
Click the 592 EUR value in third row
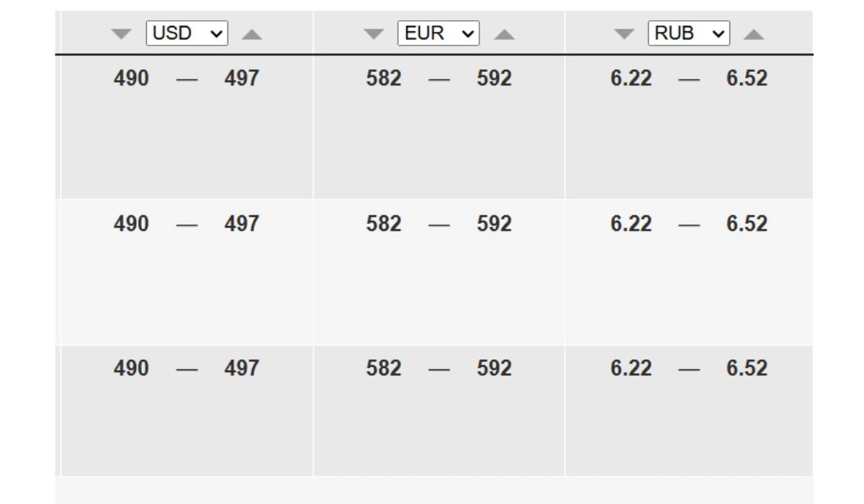494,368
